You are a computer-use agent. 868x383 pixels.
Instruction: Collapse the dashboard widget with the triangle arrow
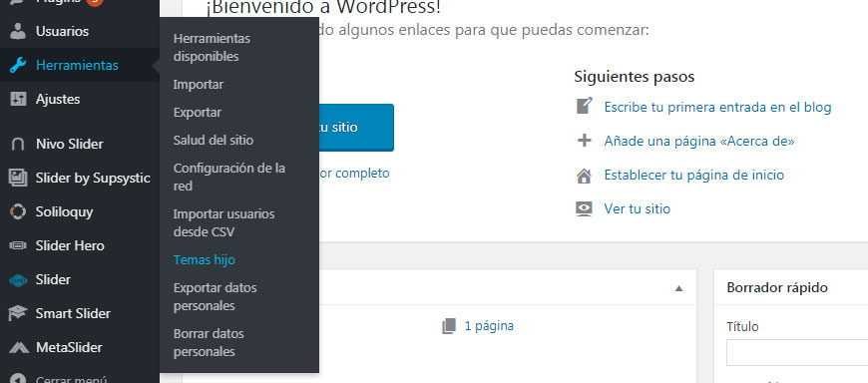[x=679, y=288]
